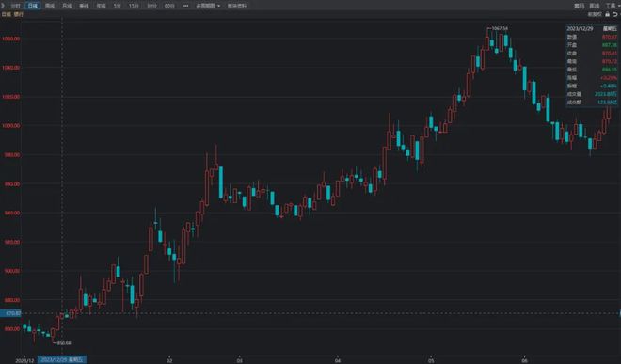Click the 05 month marker on the time axis

[431, 360]
